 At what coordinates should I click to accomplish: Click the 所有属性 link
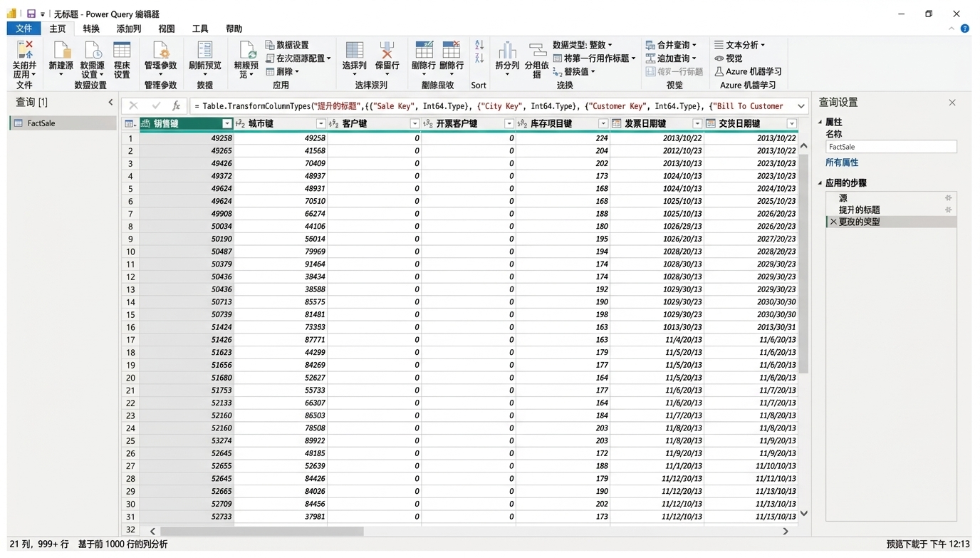pyautogui.click(x=842, y=162)
